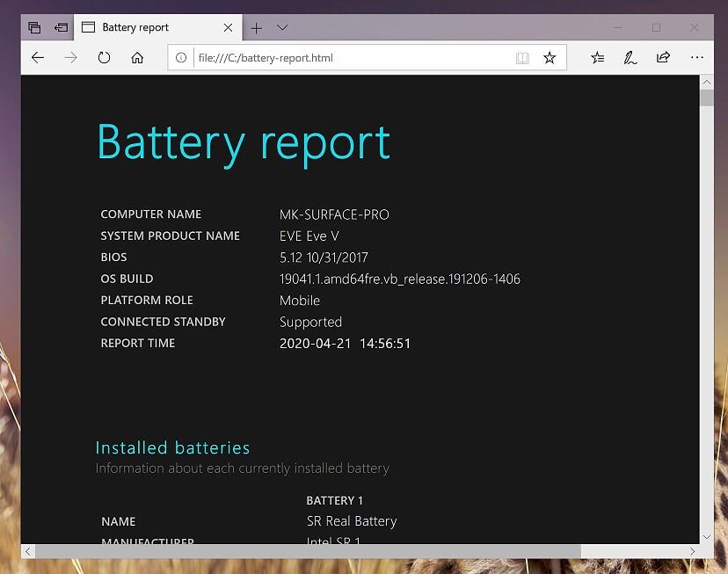Click the address bar URL field

(352, 58)
